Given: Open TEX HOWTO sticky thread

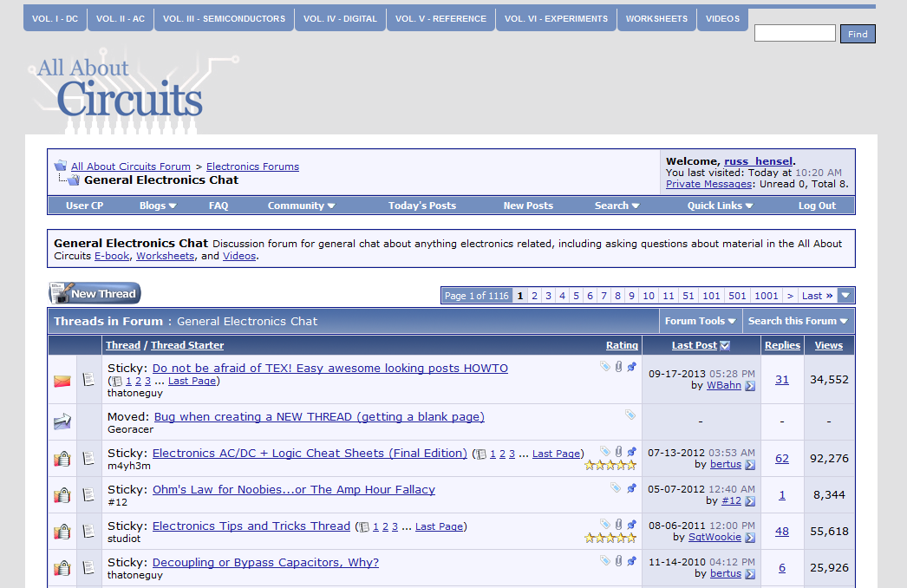Looking at the screenshot, I should pos(330,369).
